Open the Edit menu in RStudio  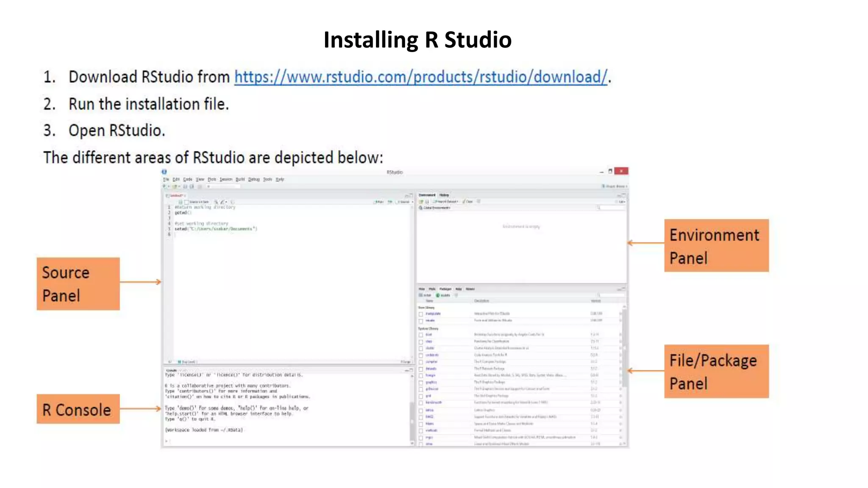176,179
